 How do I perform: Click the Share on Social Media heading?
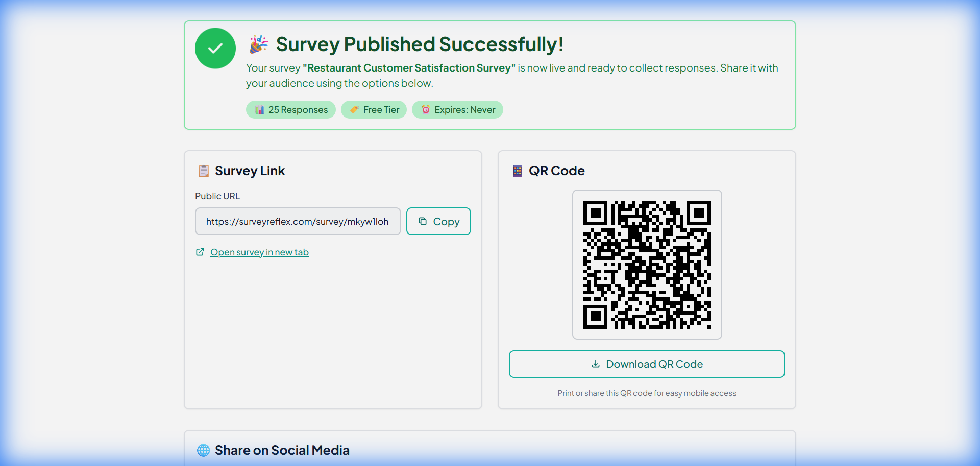[282, 450]
